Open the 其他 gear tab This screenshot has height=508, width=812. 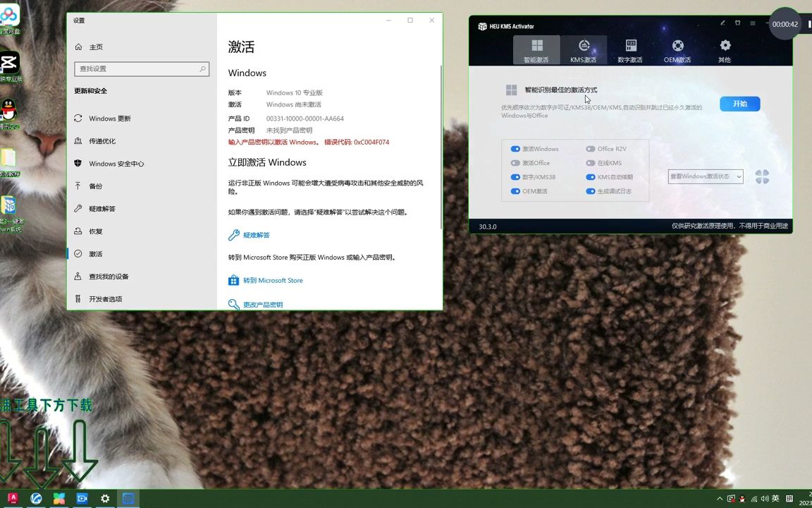pyautogui.click(x=725, y=50)
